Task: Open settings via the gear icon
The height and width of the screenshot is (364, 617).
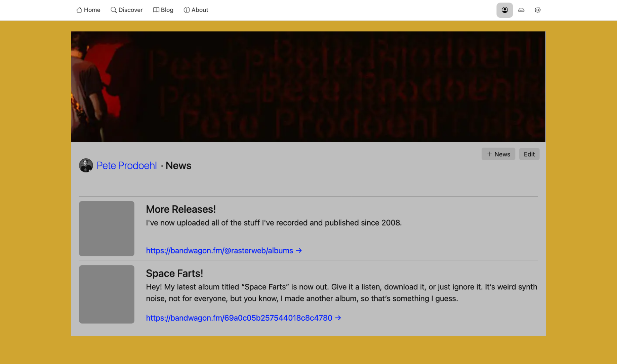Action: [537, 10]
